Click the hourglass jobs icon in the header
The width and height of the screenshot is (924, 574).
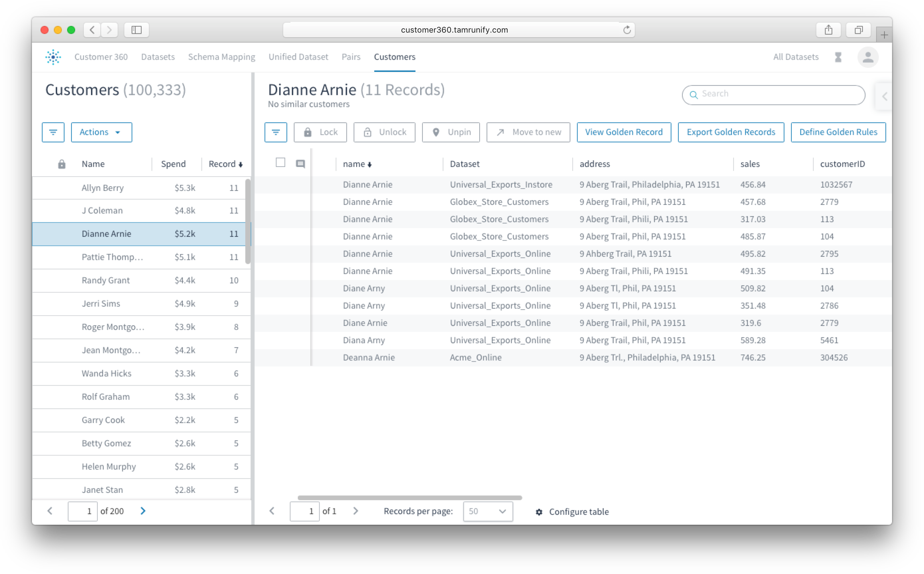coord(838,57)
